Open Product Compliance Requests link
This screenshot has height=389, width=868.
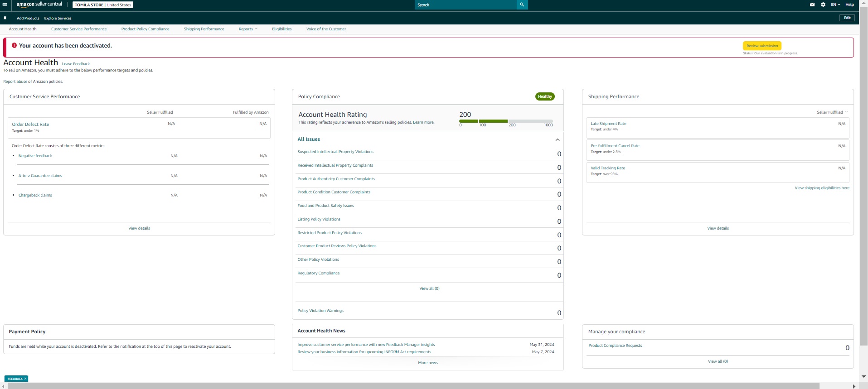point(615,346)
